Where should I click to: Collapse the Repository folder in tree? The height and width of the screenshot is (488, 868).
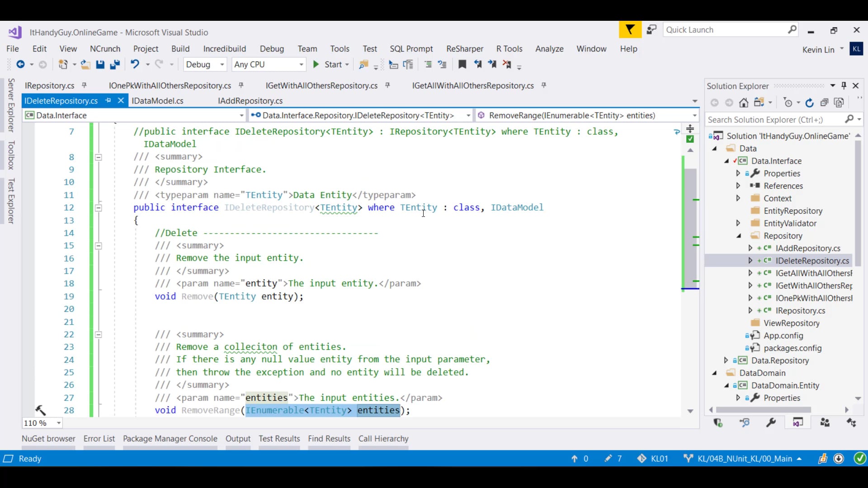739,235
